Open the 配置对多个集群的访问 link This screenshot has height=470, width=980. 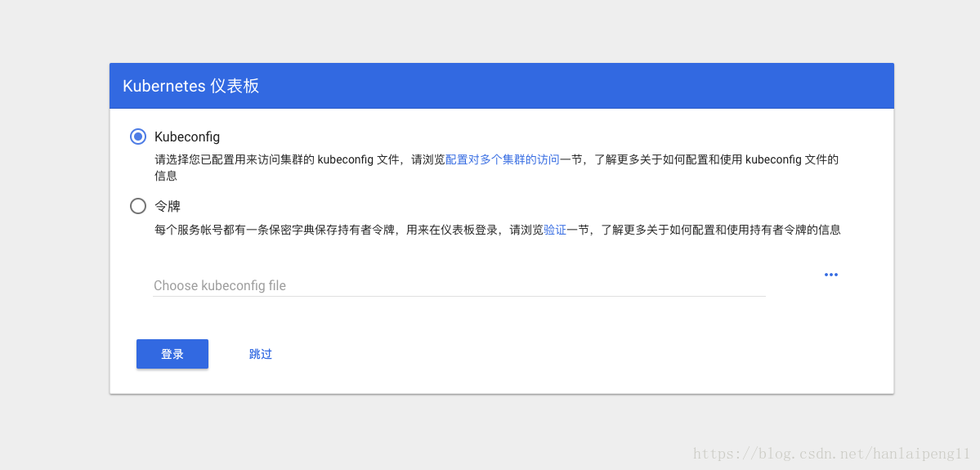(x=503, y=159)
